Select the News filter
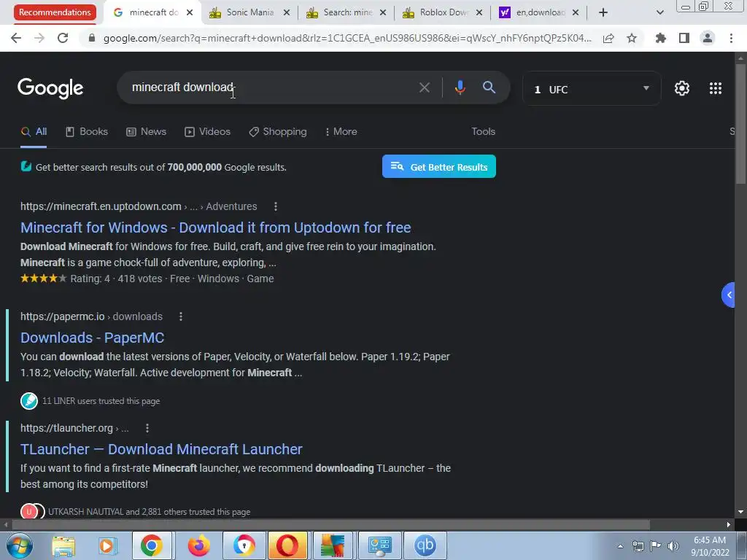 pyautogui.click(x=146, y=132)
